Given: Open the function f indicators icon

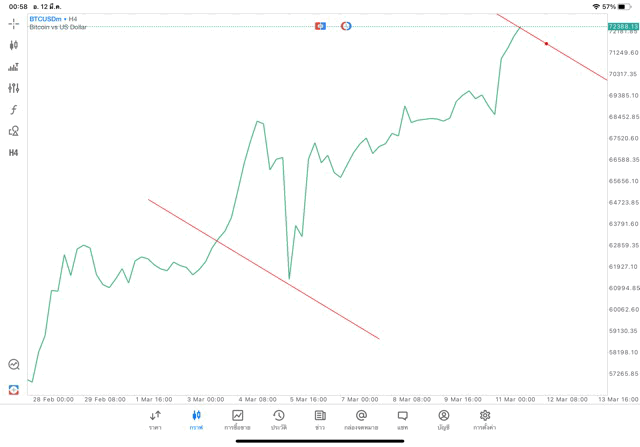Looking at the screenshot, I should 14,110.
